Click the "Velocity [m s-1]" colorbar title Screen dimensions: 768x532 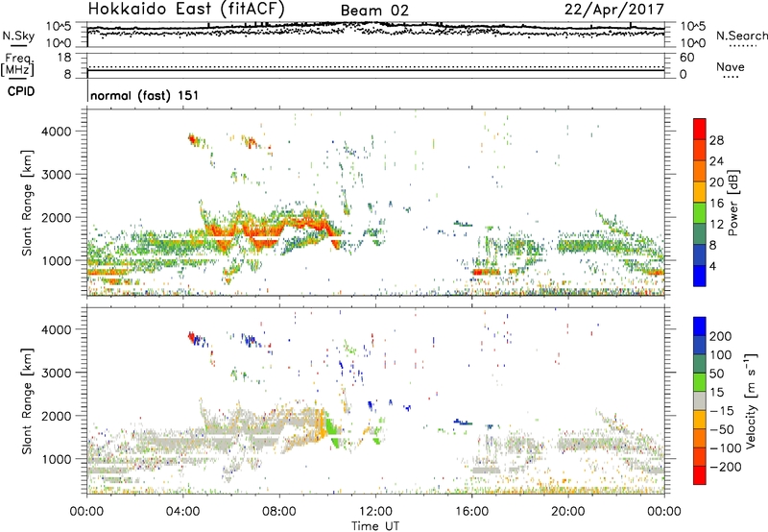(x=751, y=401)
